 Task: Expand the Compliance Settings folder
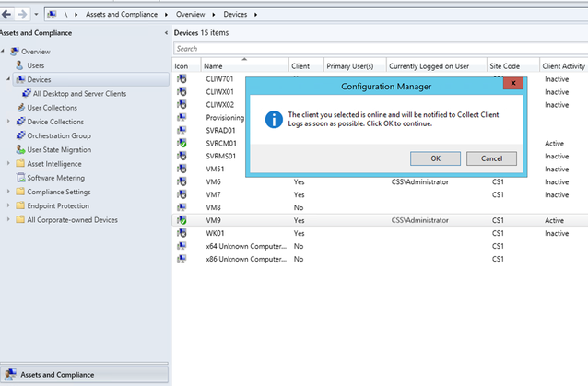click(x=8, y=191)
